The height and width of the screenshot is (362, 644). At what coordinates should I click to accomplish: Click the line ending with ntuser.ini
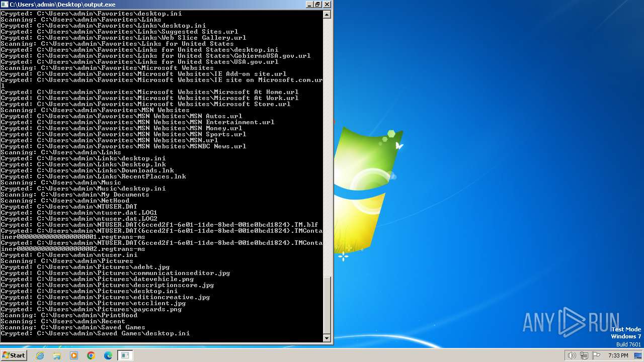(x=69, y=255)
